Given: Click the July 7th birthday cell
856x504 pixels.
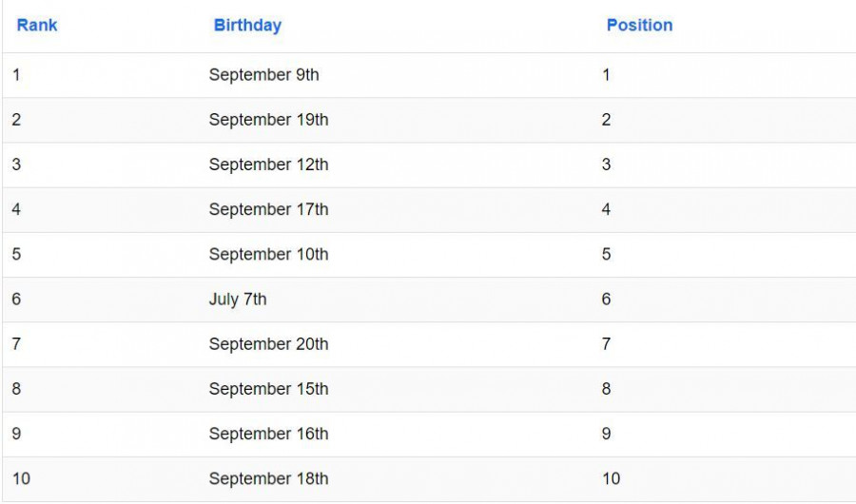Looking at the screenshot, I should [238, 300].
